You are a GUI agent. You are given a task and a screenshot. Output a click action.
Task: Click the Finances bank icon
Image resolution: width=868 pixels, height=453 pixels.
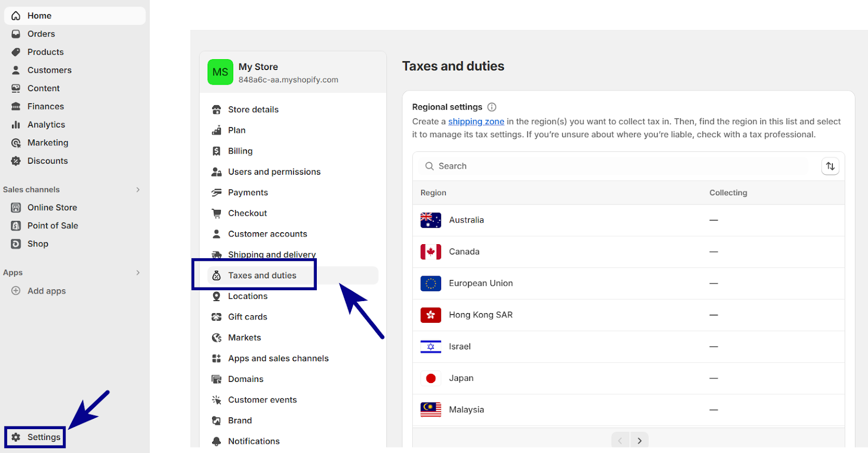(16, 106)
